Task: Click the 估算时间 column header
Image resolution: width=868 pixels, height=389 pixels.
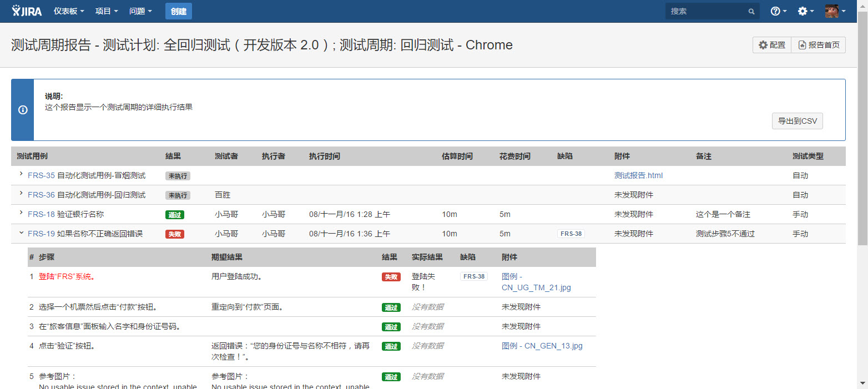Action: pyautogui.click(x=457, y=156)
